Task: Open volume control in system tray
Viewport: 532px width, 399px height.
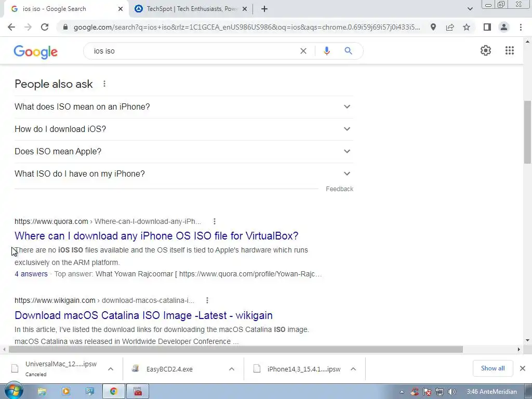Action: (x=451, y=392)
